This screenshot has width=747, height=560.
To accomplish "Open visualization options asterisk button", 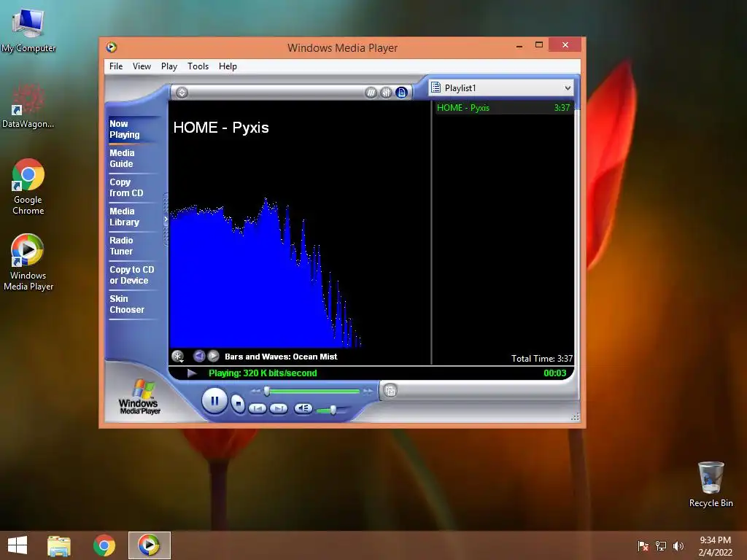I will [178, 356].
